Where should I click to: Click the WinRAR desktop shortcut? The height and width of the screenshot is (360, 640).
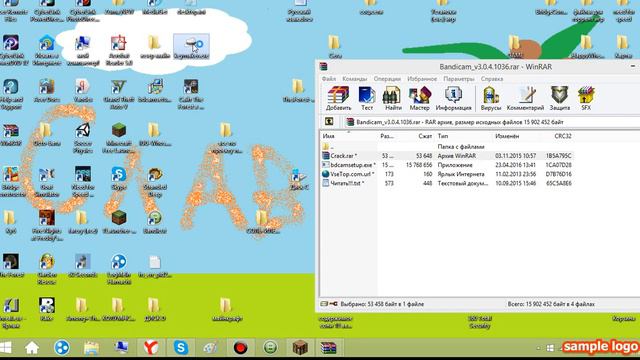(x=11, y=135)
